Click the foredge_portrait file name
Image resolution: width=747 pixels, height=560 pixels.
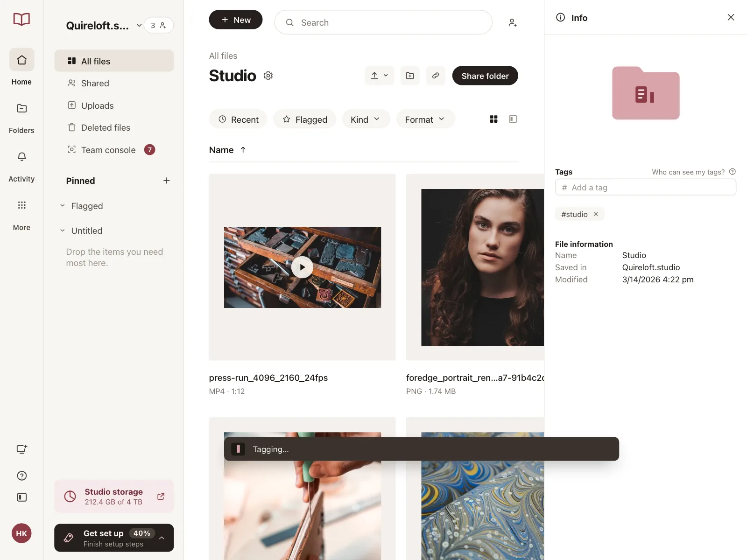(475, 378)
